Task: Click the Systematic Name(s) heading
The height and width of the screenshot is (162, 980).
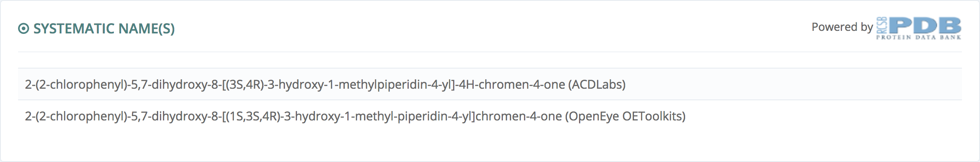Action: pos(104,29)
